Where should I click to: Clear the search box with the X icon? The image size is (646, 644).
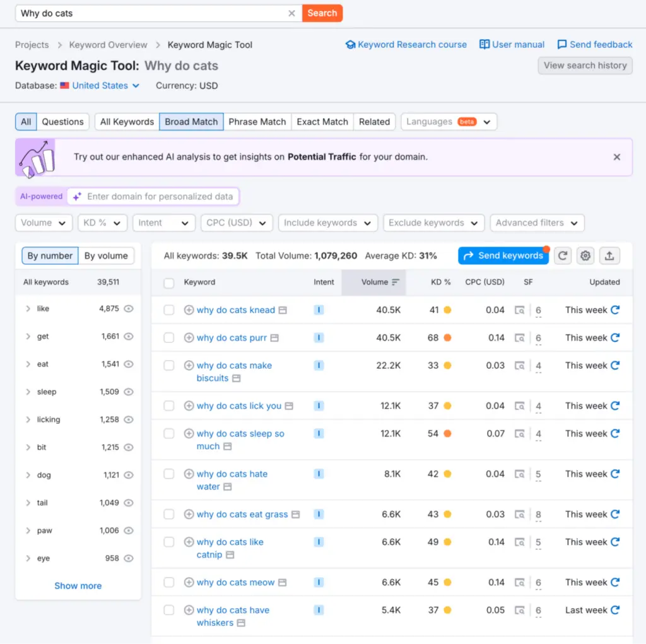pyautogui.click(x=291, y=13)
